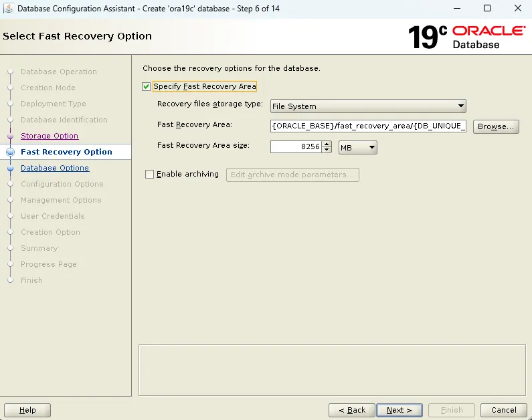
Task: Click the empty message area at bottom
Action: click(x=332, y=370)
